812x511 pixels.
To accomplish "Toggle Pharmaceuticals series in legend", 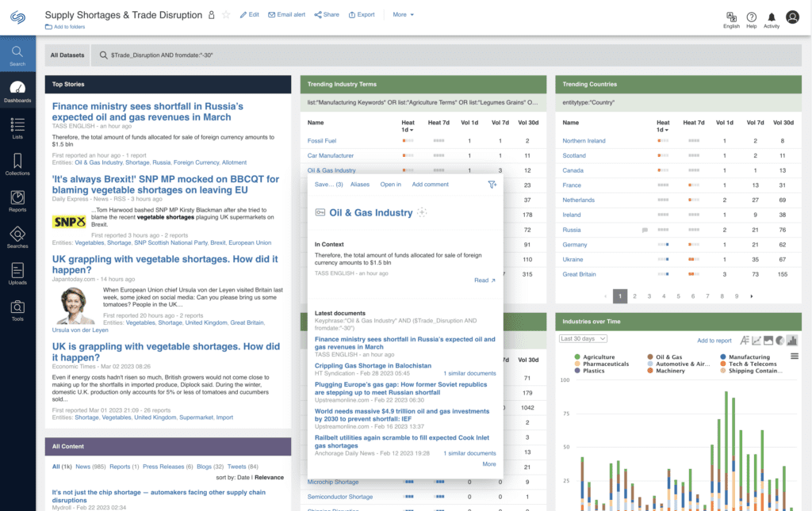I will [x=601, y=364].
